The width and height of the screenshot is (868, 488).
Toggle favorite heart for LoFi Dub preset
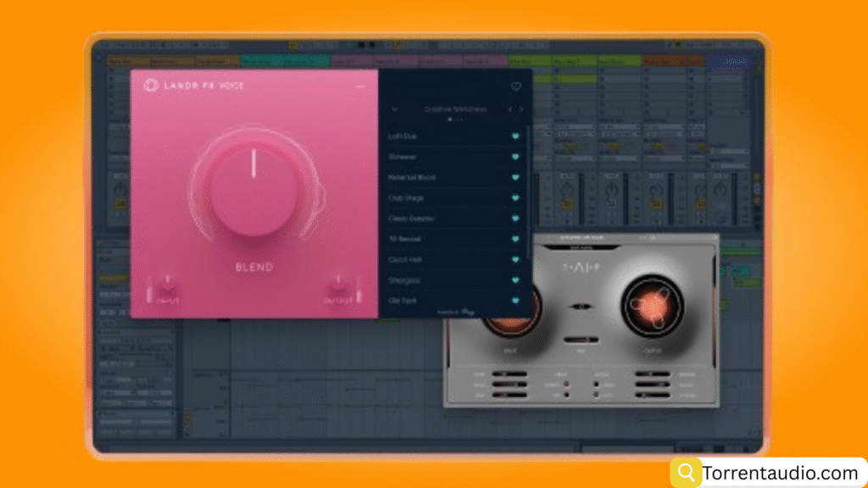coord(515,136)
